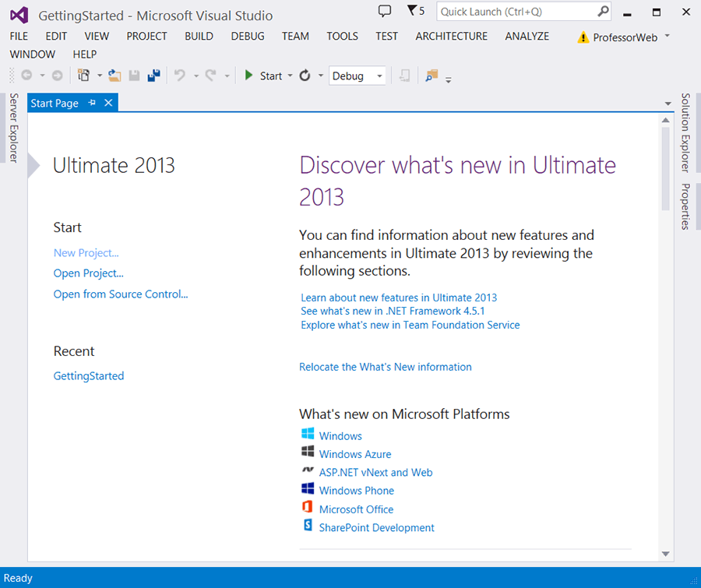This screenshot has height=588, width=701.
Task: Expand the Start button dropdown arrow
Action: [290, 76]
